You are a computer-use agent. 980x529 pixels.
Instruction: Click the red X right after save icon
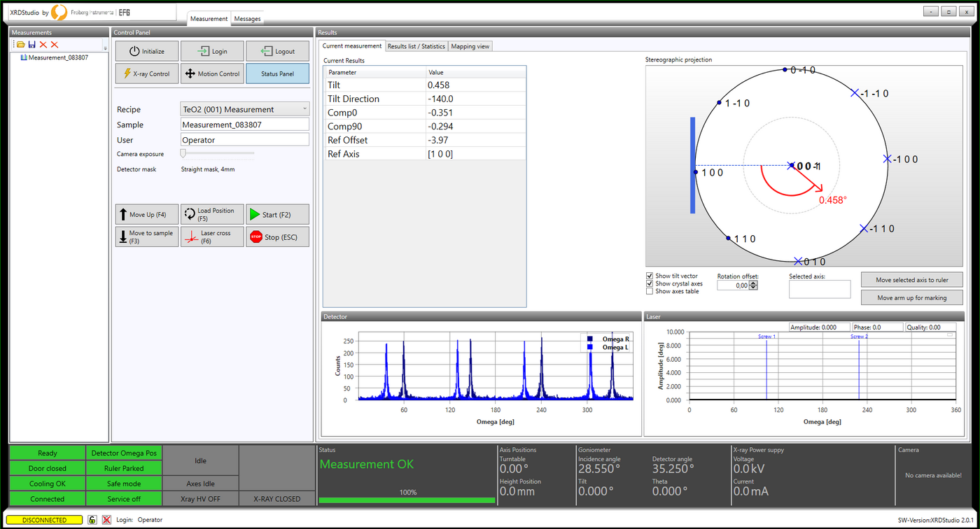(x=43, y=44)
